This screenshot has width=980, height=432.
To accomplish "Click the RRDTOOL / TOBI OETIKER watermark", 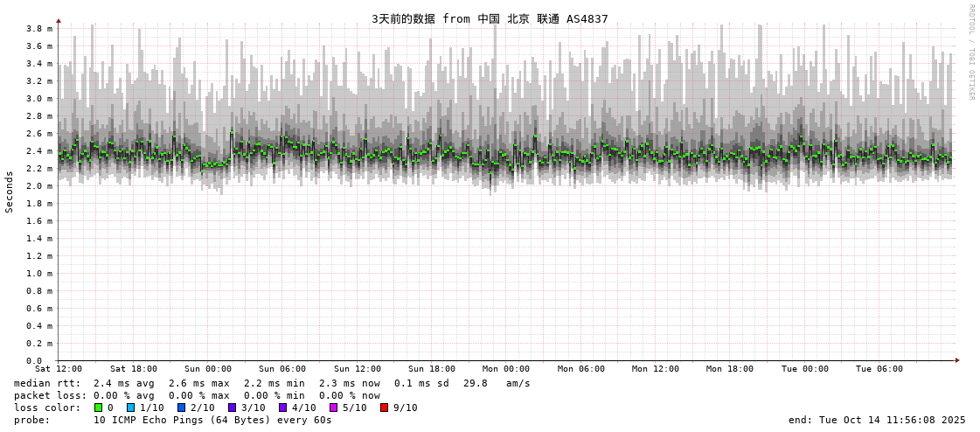I will 970,52.
